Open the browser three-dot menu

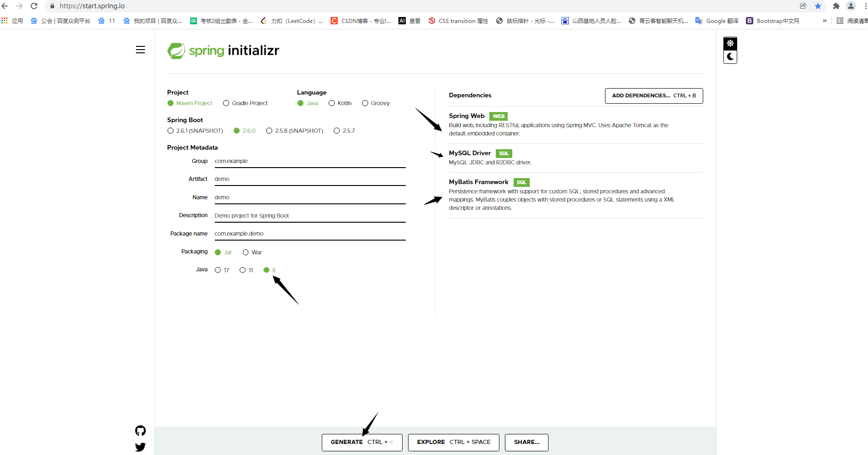point(865,6)
